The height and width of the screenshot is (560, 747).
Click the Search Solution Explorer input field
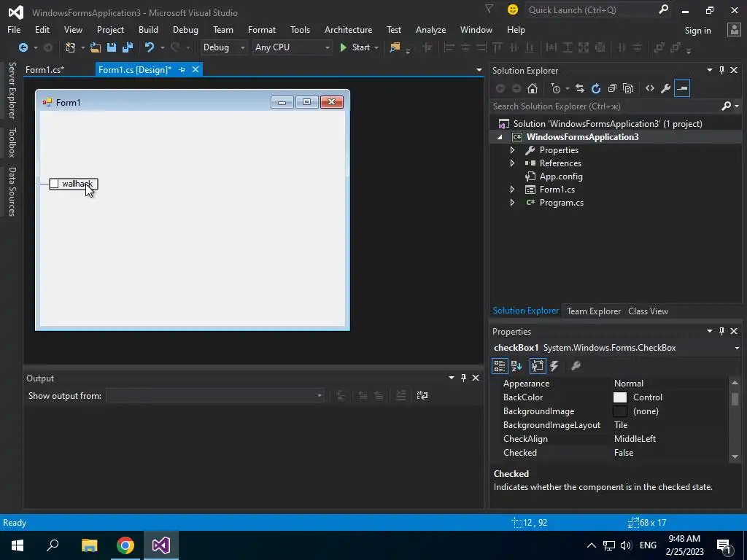(605, 106)
